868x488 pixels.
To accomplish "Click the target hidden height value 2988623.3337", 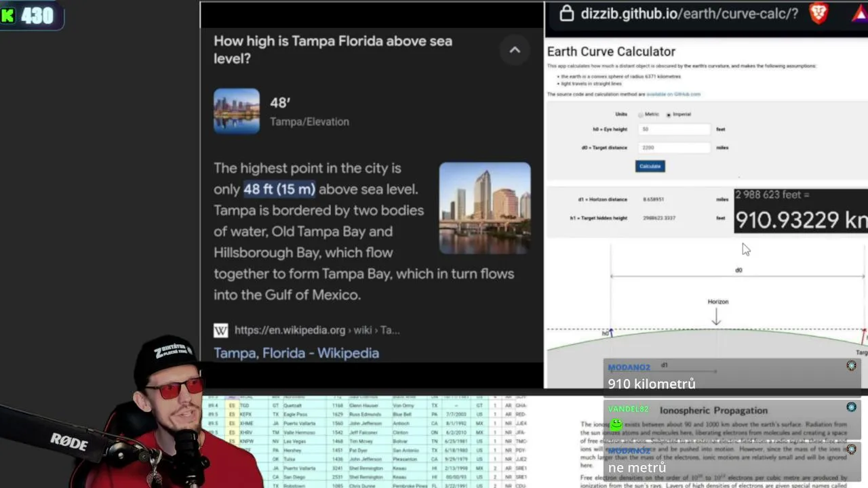I will [659, 218].
